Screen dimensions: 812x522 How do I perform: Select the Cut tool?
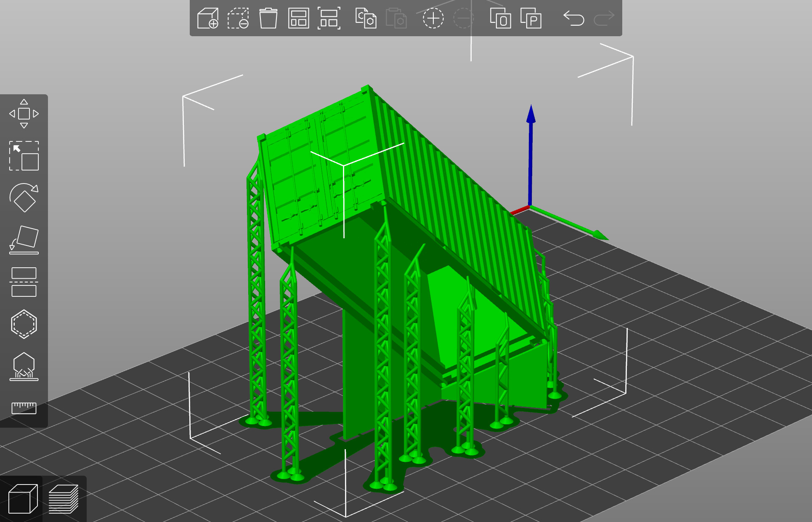pyautogui.click(x=24, y=282)
